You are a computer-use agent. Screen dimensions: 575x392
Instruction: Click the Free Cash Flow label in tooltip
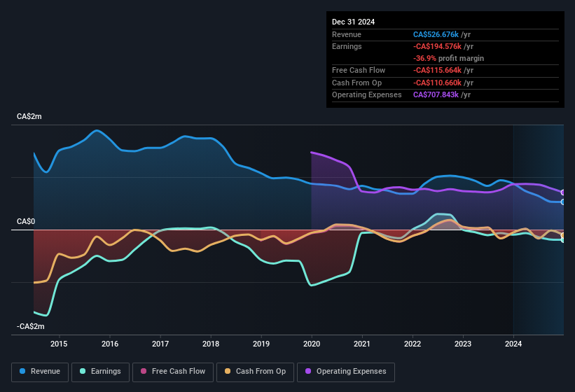click(359, 70)
